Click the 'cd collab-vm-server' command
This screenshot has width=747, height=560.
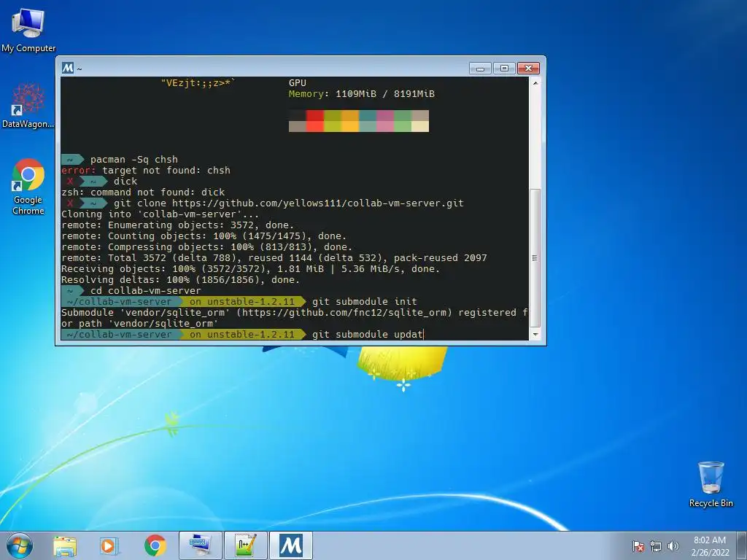tap(146, 291)
